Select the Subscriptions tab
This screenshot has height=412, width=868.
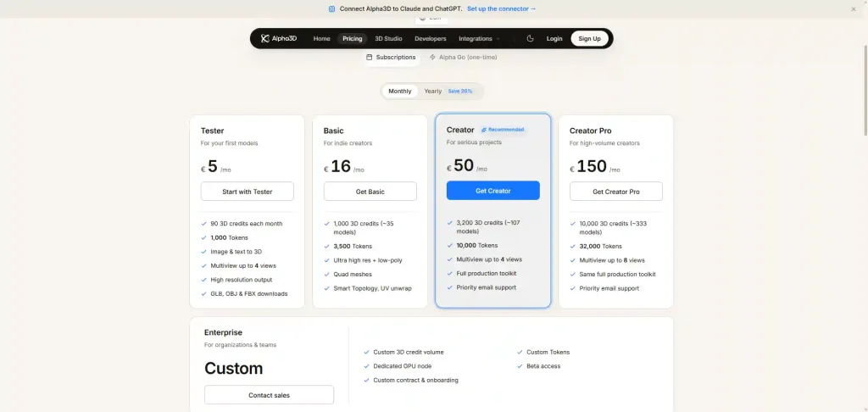tap(391, 57)
